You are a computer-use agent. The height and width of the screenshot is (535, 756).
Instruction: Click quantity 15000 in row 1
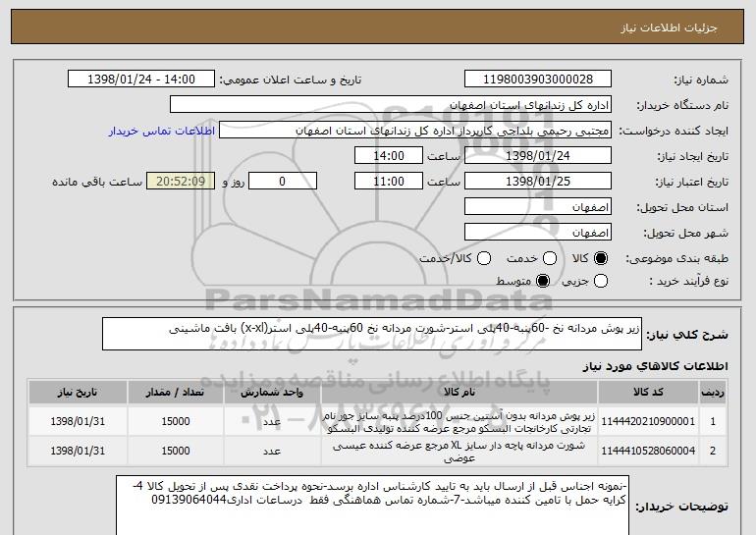click(x=176, y=422)
